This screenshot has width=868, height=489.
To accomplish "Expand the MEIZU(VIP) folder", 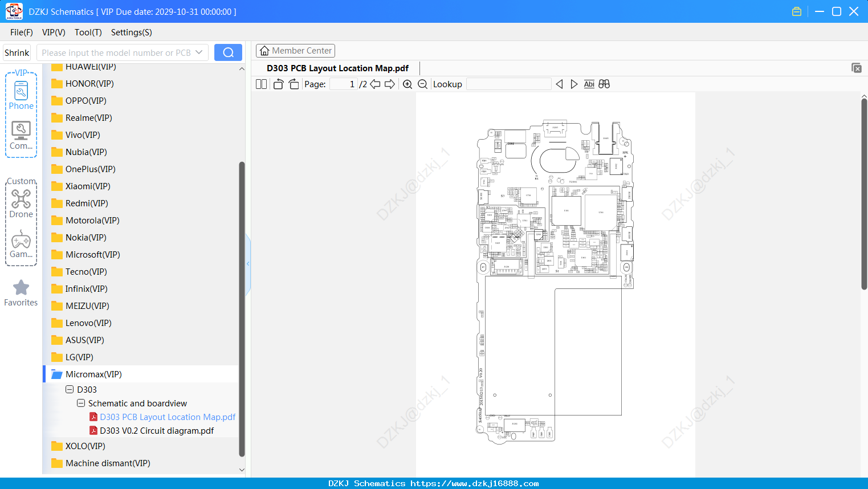I will click(x=80, y=306).
